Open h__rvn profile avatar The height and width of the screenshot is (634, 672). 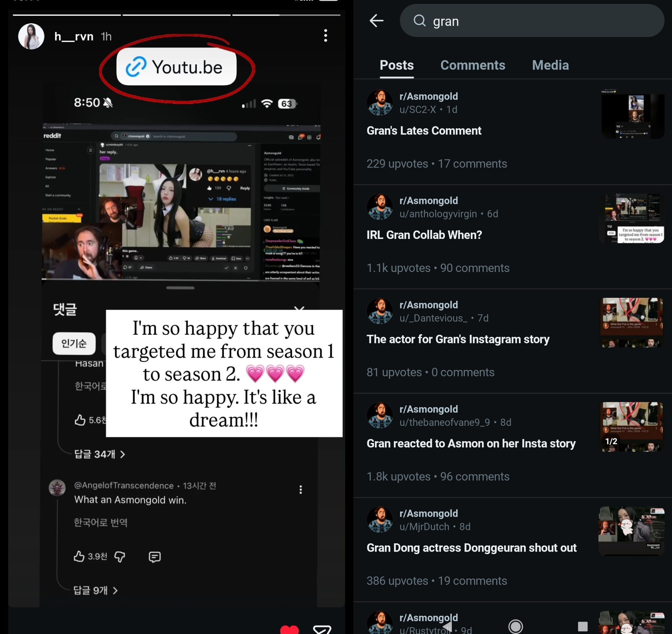click(x=31, y=36)
